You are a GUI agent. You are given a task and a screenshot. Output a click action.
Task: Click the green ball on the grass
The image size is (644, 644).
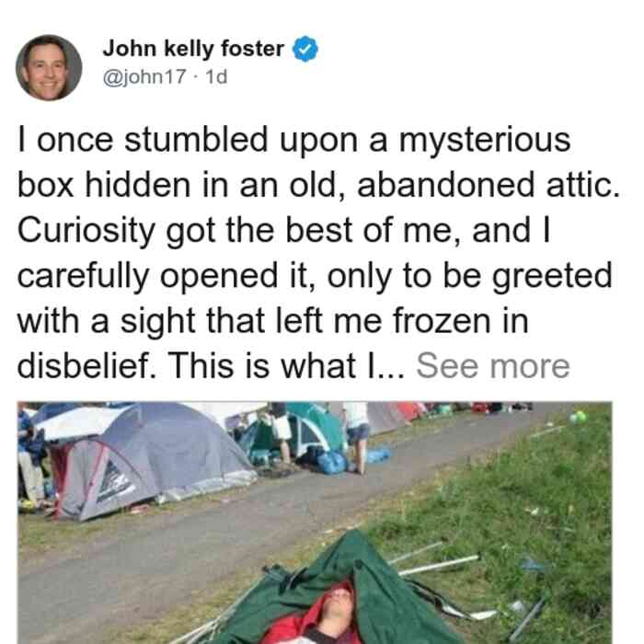tap(579, 418)
